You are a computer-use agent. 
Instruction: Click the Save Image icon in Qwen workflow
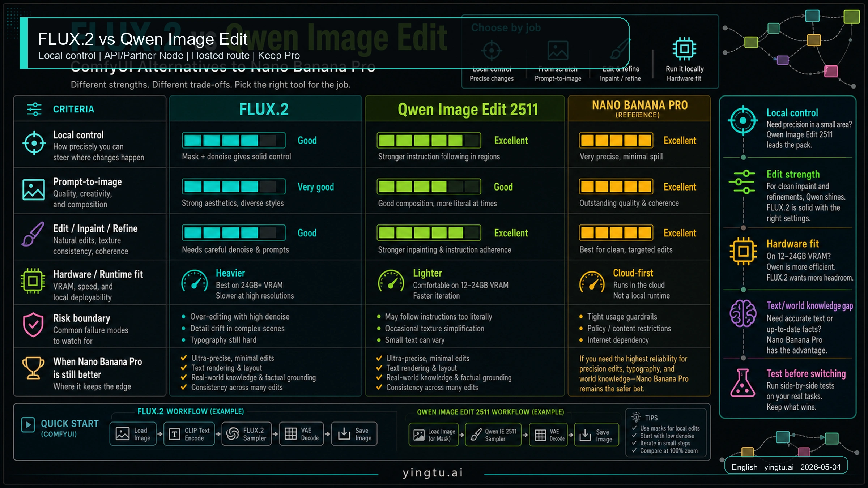tap(585, 435)
